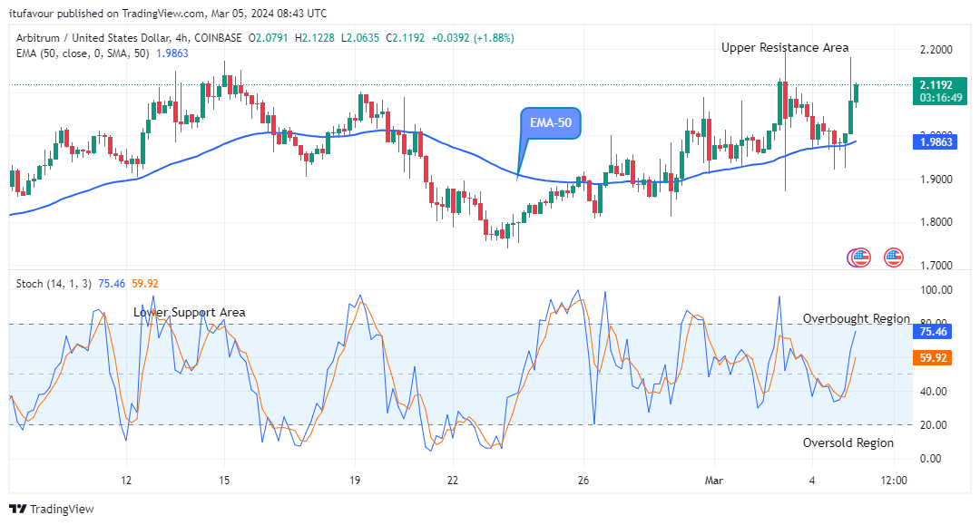Click the 2.2000 price axis label

point(936,50)
